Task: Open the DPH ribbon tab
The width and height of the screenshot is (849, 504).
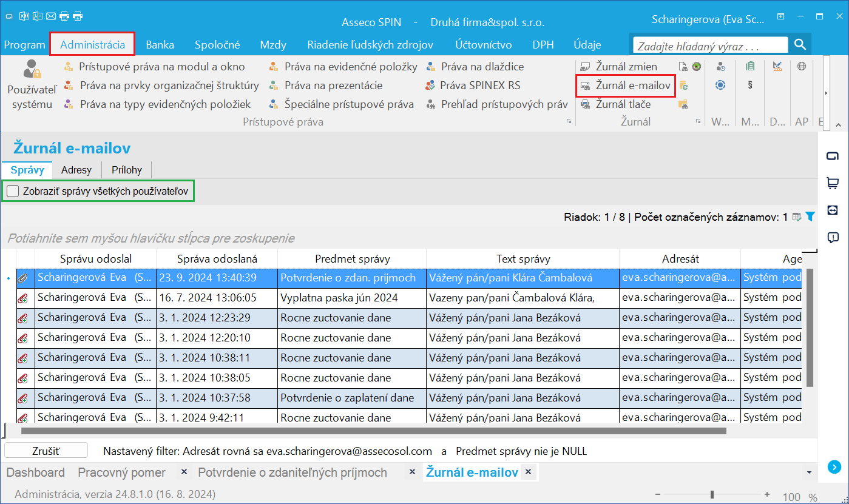Action: (x=543, y=44)
